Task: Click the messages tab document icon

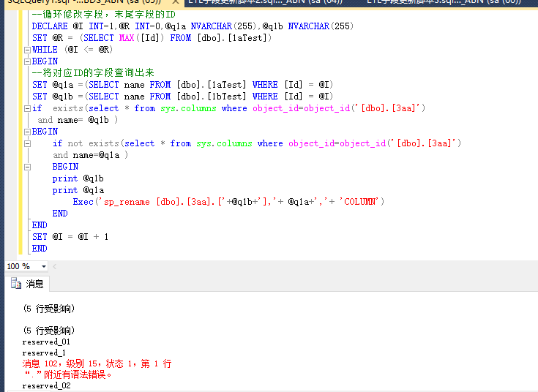Action: [16, 284]
